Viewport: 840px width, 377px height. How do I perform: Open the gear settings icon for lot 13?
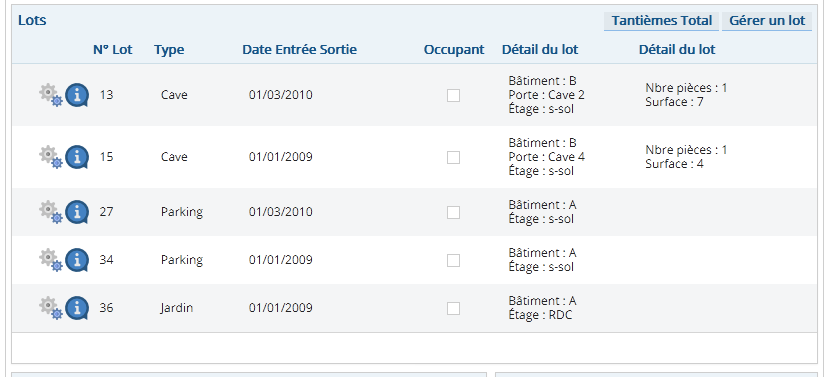tap(51, 95)
